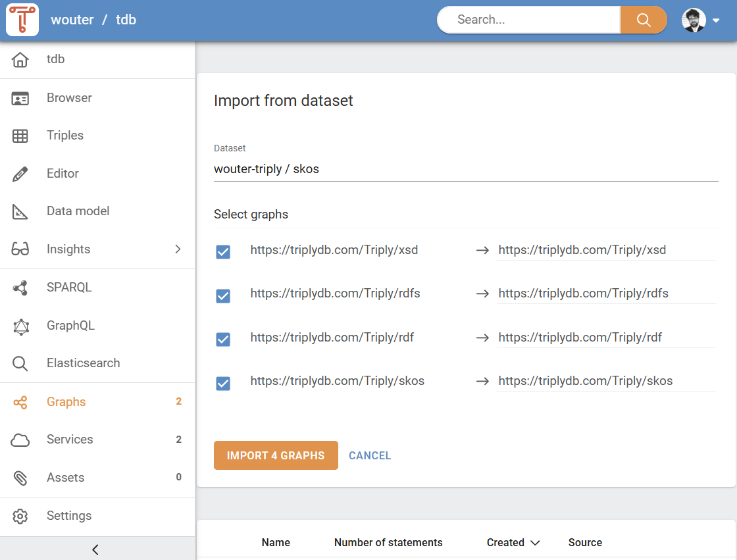Viewport: 737px width, 560px height.
Task: Click the SPARQL nodes icon
Action: point(20,288)
